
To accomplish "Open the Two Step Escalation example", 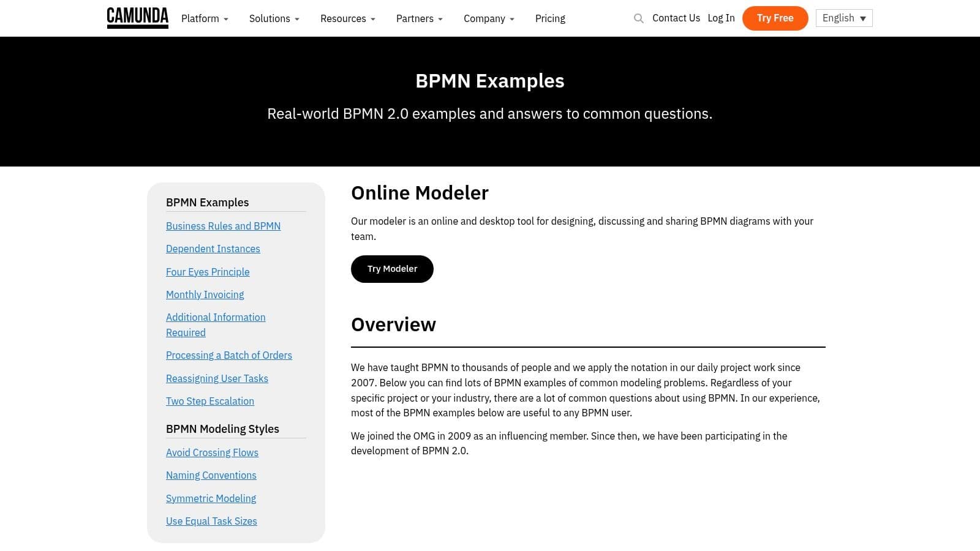I will 209,401.
